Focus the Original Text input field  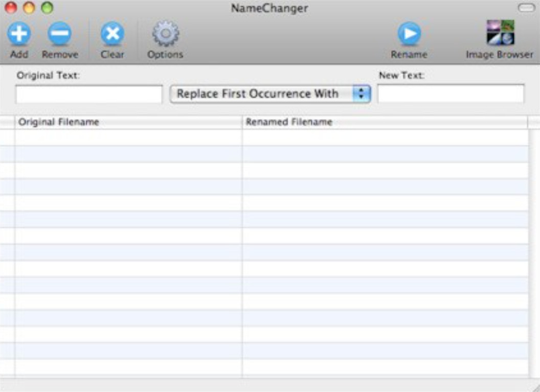coord(89,95)
